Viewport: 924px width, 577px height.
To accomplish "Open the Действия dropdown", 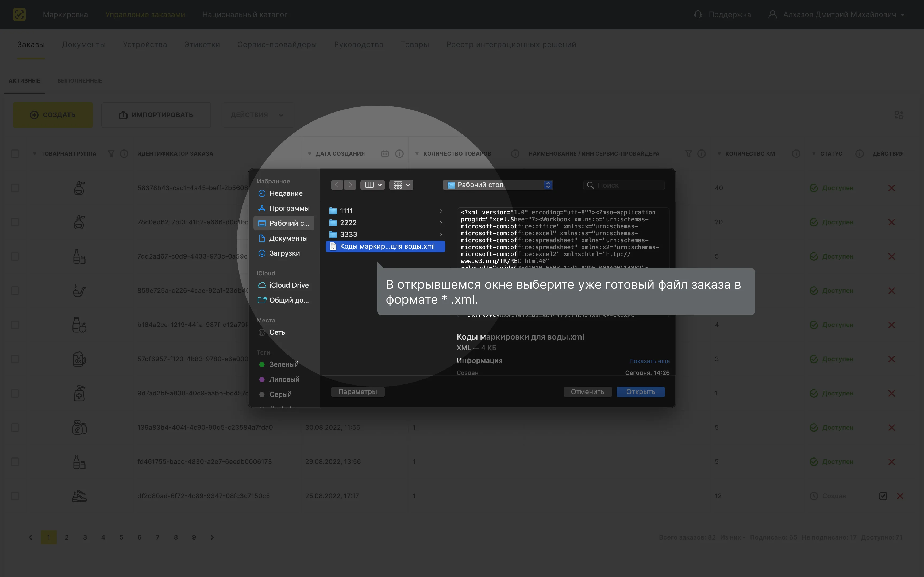I will click(258, 115).
